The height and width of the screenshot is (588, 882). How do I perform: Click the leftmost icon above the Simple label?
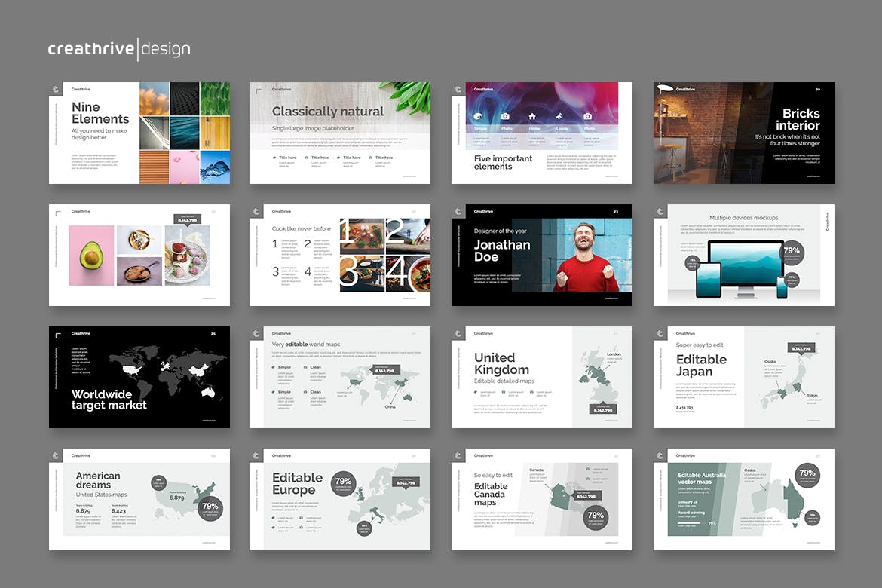point(478,116)
